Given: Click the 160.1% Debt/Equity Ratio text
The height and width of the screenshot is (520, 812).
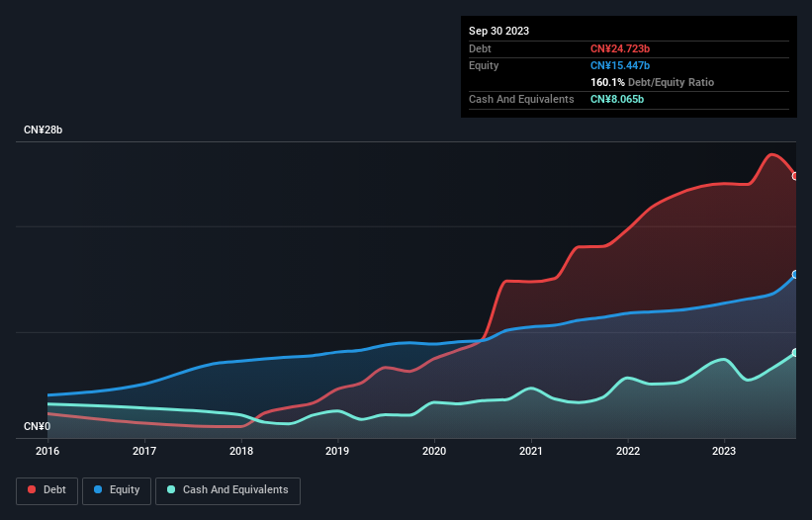Looking at the screenshot, I should pos(652,82).
